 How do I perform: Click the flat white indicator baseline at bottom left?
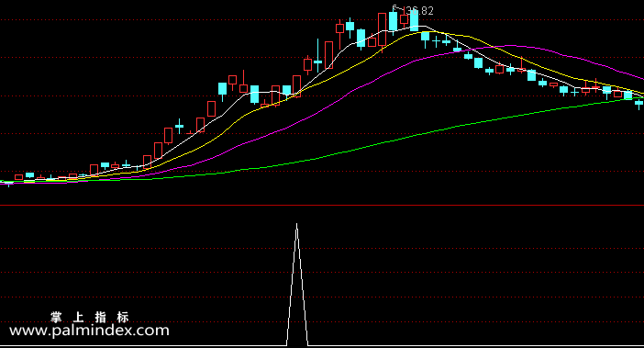[x=143, y=345]
